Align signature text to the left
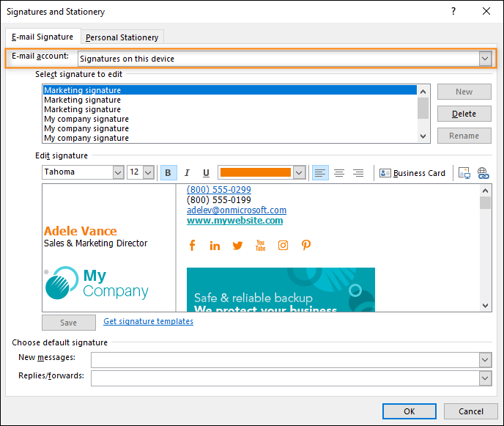This screenshot has height=426, width=504. tap(320, 173)
